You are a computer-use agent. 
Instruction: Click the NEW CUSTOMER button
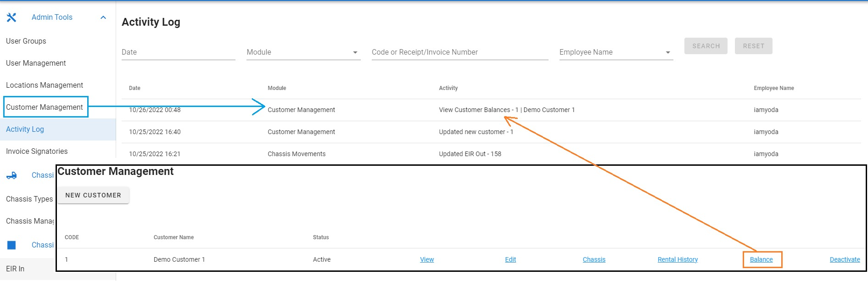coord(93,195)
